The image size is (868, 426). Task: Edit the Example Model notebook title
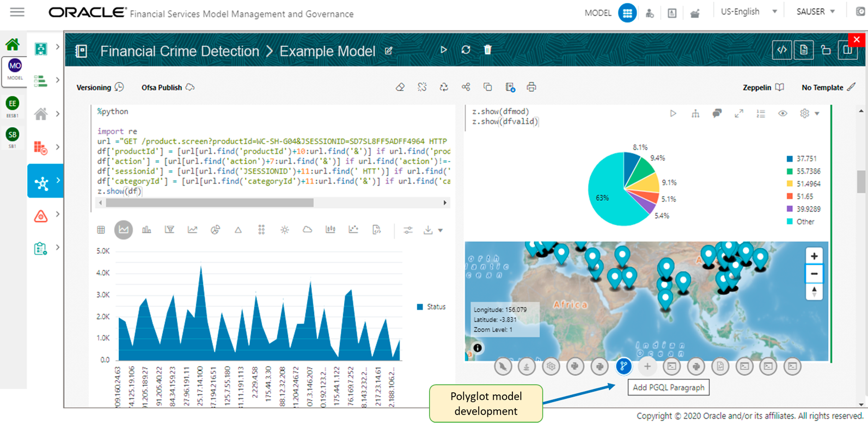coord(388,51)
